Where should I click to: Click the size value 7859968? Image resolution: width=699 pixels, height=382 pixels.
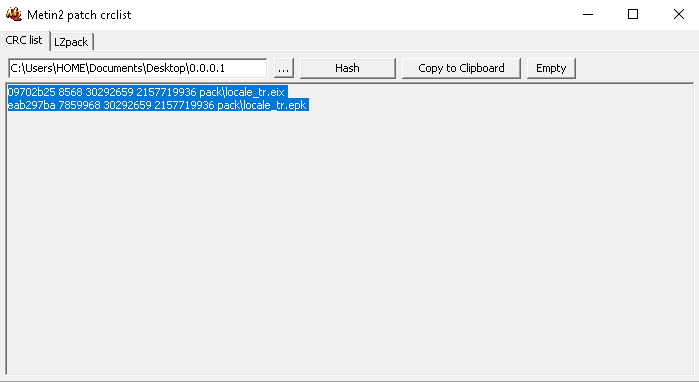[x=79, y=105]
